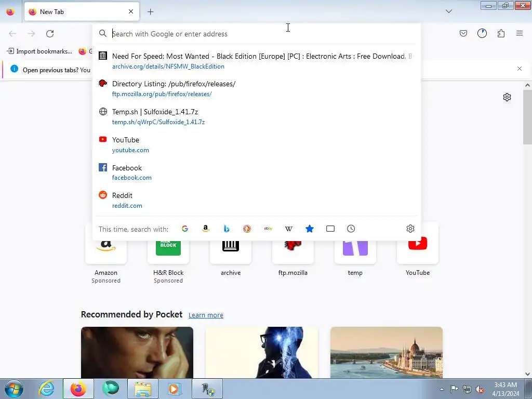Open the keys and shield taskbar icon
Viewport: 532px width, 399px height.
208,389
